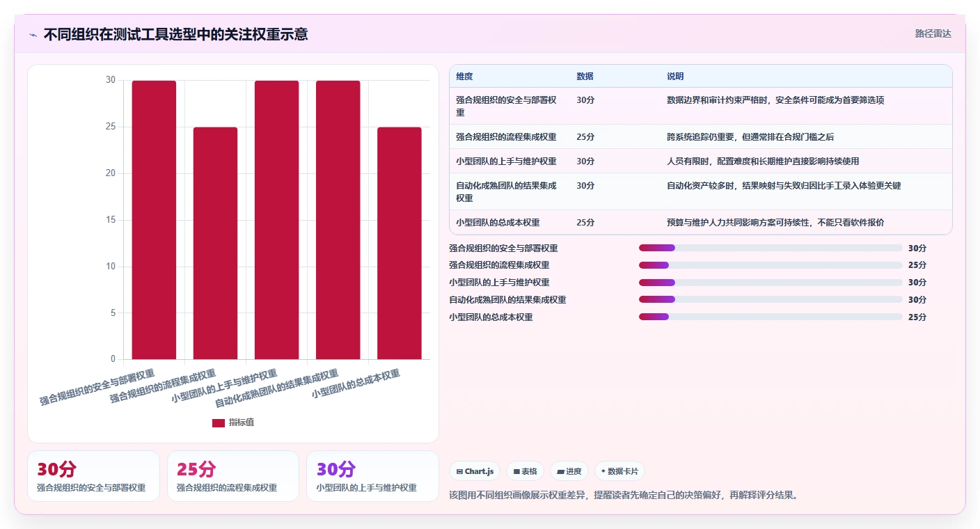Click the 路径雷达 label in header
980x529 pixels.
(933, 33)
